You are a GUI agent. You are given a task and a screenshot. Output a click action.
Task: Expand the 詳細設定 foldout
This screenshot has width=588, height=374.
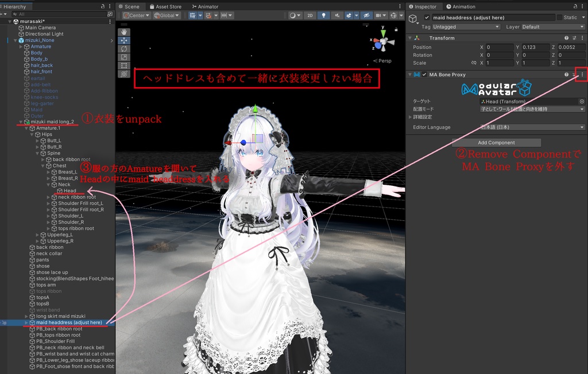point(410,117)
